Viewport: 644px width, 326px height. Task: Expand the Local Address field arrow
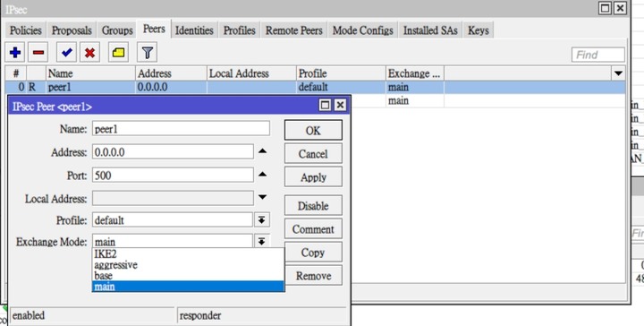(x=262, y=197)
